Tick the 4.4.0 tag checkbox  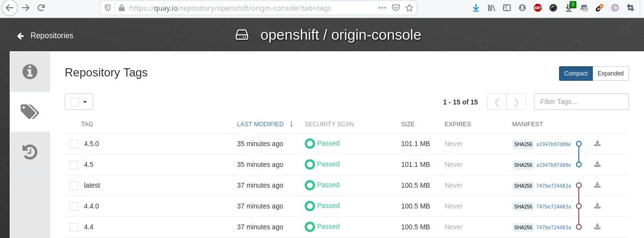74,207
